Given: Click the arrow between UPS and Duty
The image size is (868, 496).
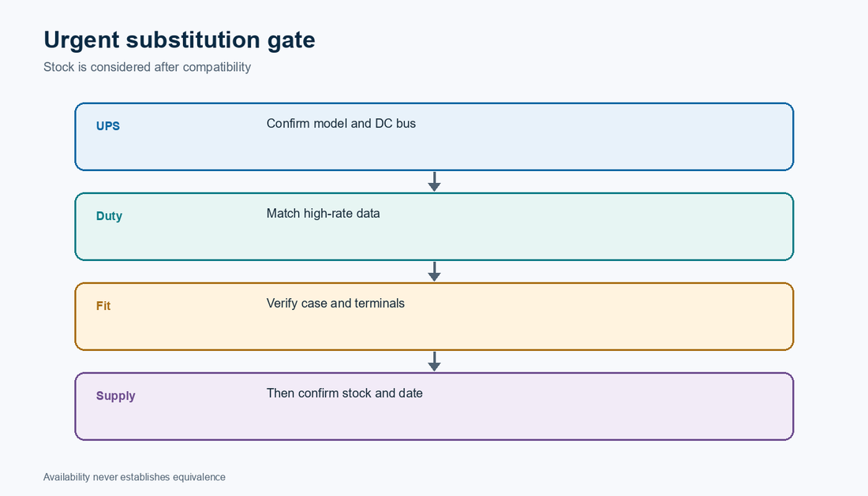Looking at the screenshot, I should (434, 181).
